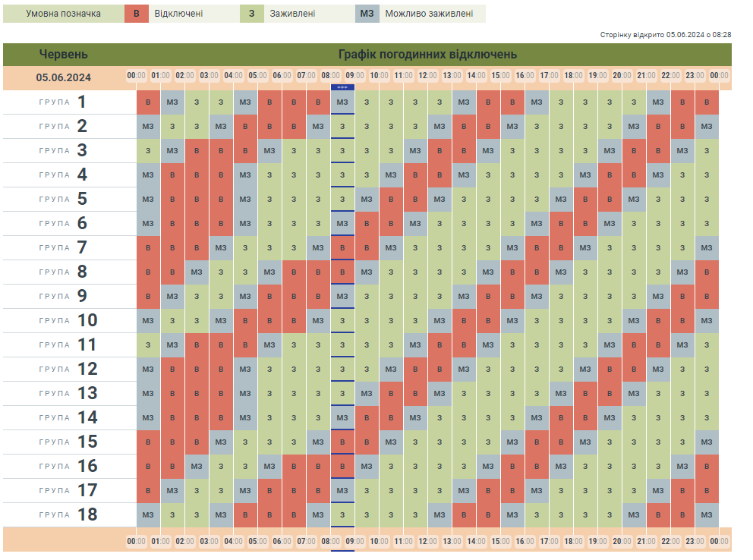Click the 09:00 label in top time row
Viewport: 753px width, 560px height.
(354, 76)
